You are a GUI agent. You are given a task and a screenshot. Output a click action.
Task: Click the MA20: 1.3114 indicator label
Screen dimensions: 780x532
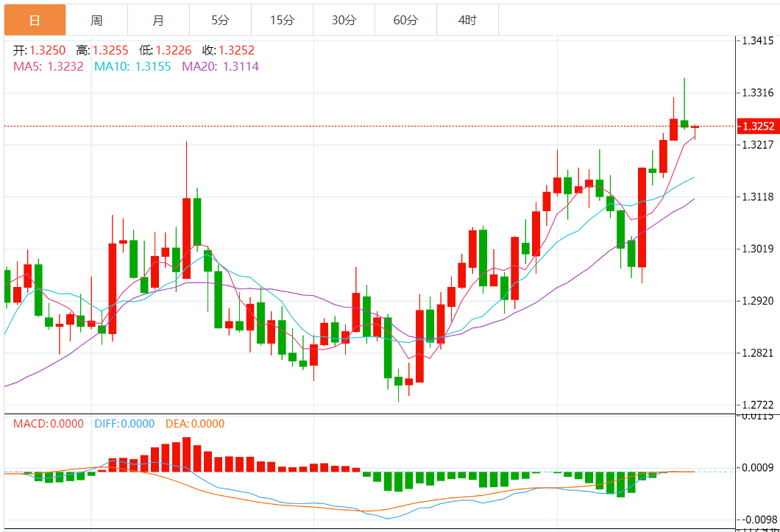point(220,67)
